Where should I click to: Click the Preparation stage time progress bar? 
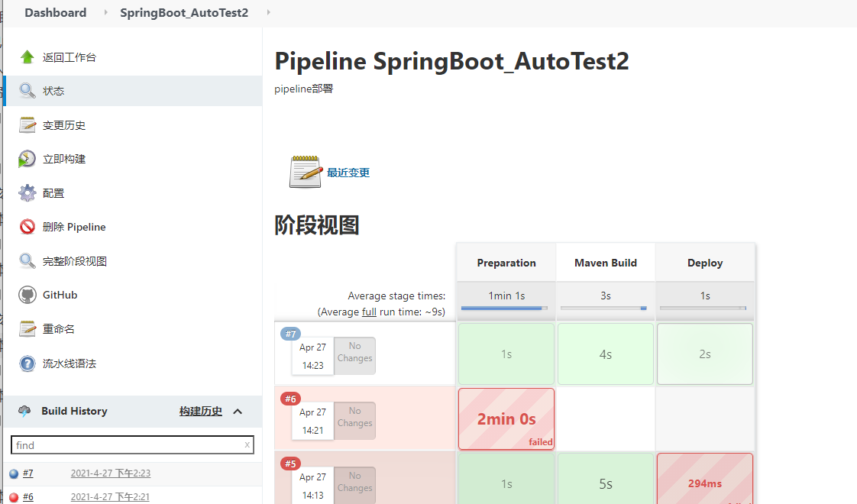pyautogui.click(x=506, y=309)
